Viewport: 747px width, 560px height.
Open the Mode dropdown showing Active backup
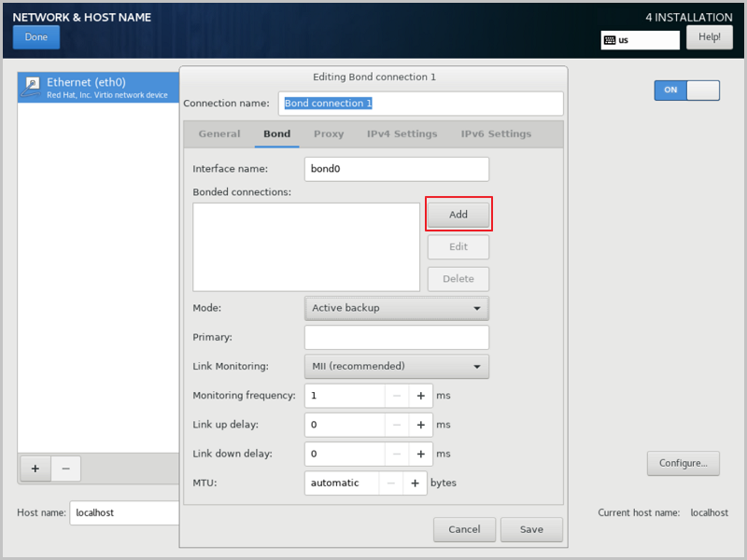click(396, 308)
